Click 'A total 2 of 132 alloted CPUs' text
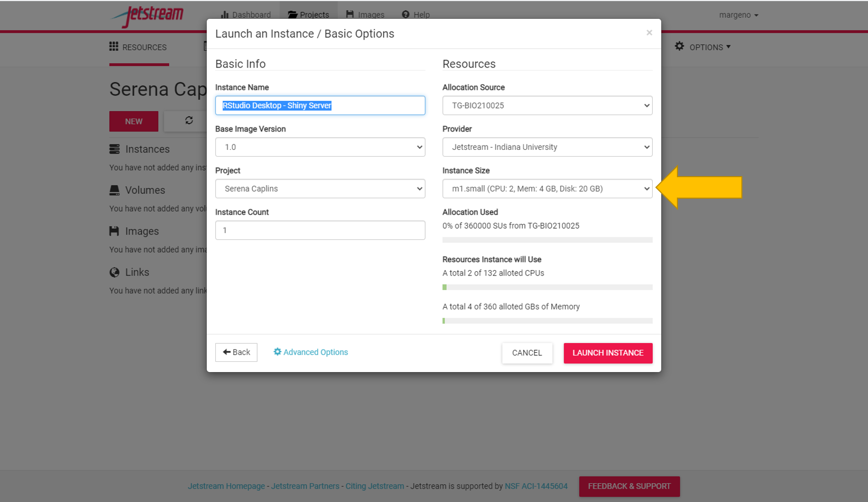Viewport: 868px width, 502px height. point(493,273)
